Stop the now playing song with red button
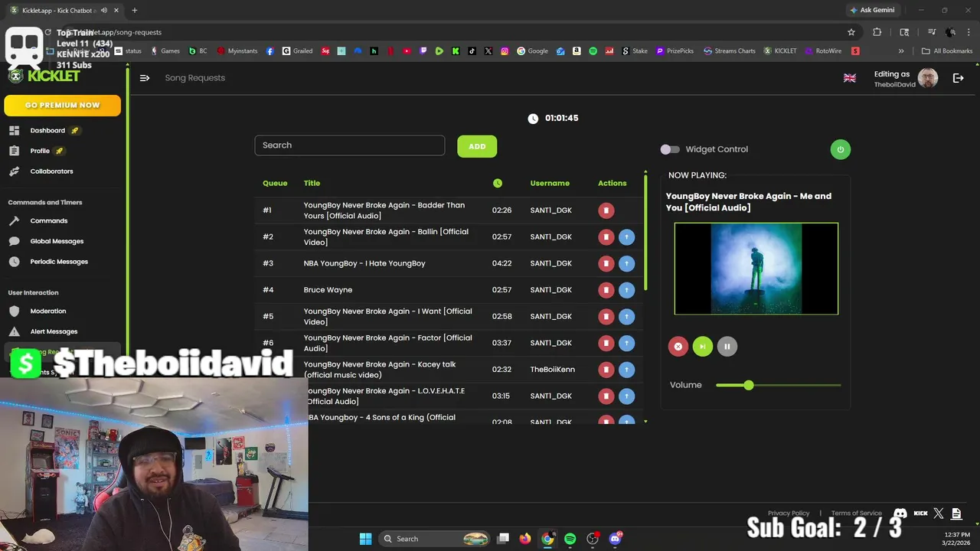980x551 pixels. [x=678, y=347]
